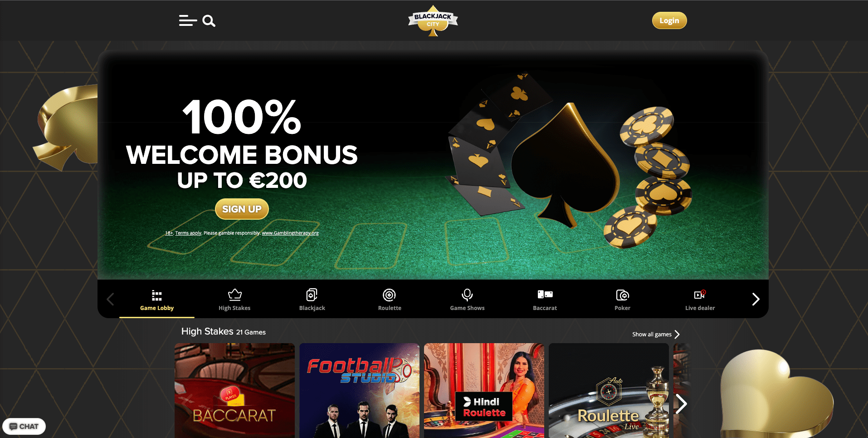Select the Blackjack cards icon
The height and width of the screenshot is (438, 868).
click(x=312, y=295)
